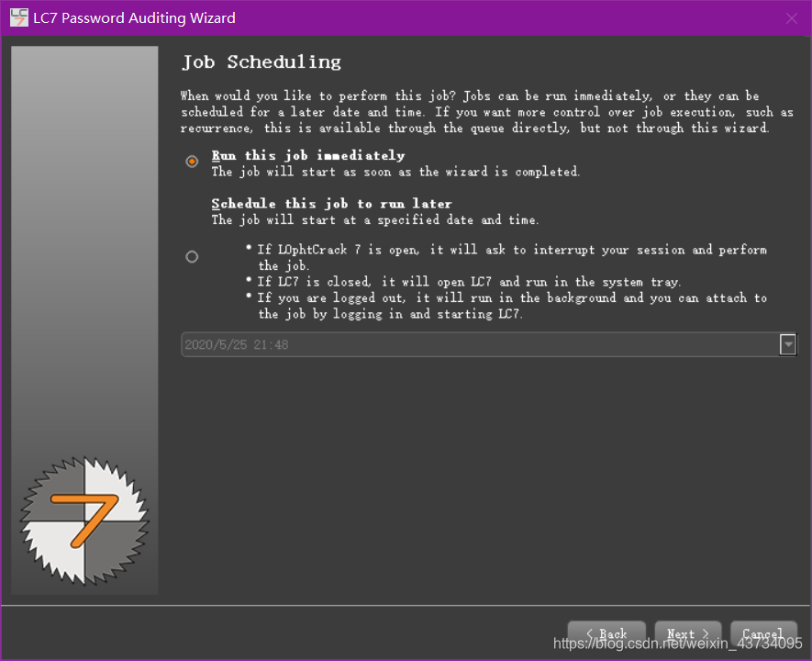Close the LC7 wizard window
The width and height of the screenshot is (812, 661).
(791, 18)
